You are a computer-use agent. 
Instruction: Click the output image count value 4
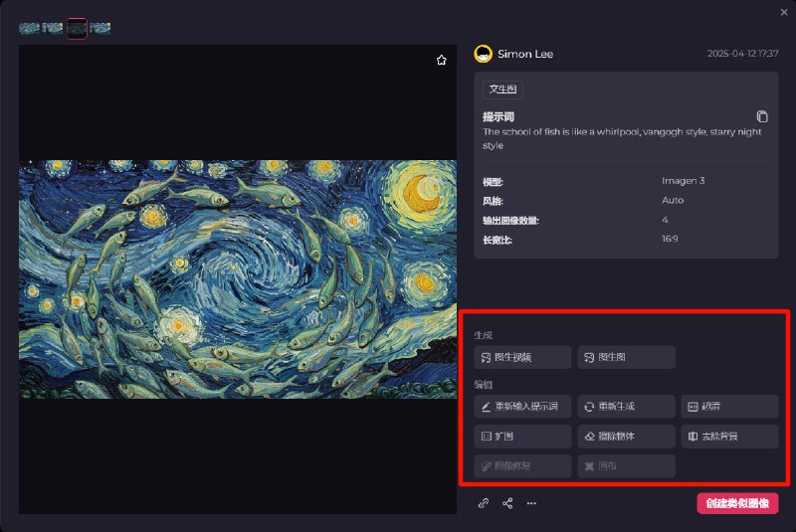tap(665, 220)
